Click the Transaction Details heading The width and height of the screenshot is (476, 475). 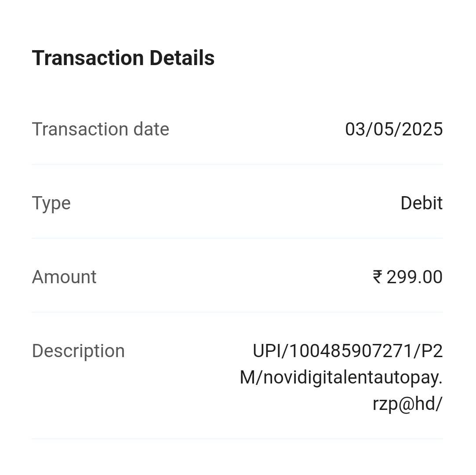[x=123, y=58]
